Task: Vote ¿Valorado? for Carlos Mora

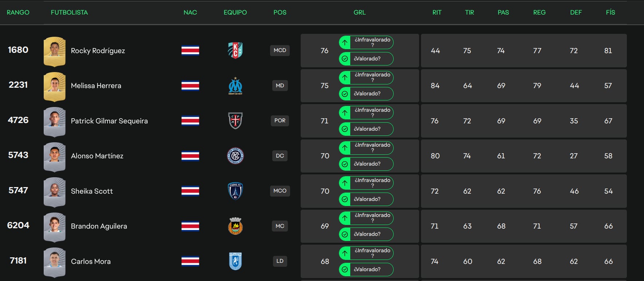Action: [366, 269]
